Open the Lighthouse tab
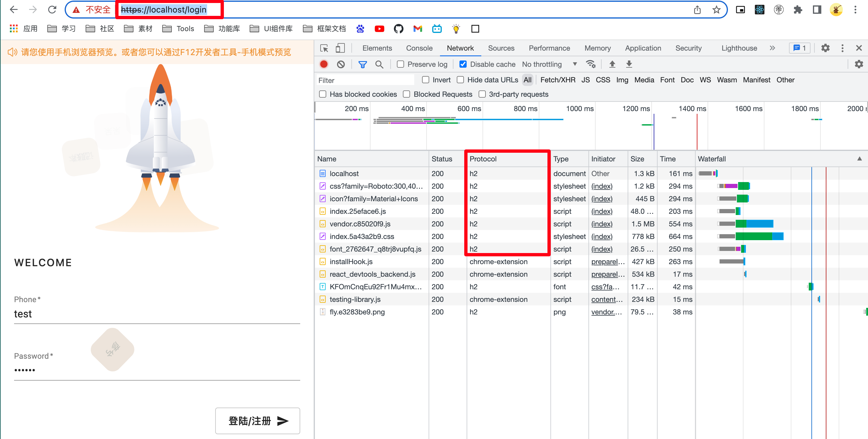Screen dimensions: 868x439 tap(739, 48)
